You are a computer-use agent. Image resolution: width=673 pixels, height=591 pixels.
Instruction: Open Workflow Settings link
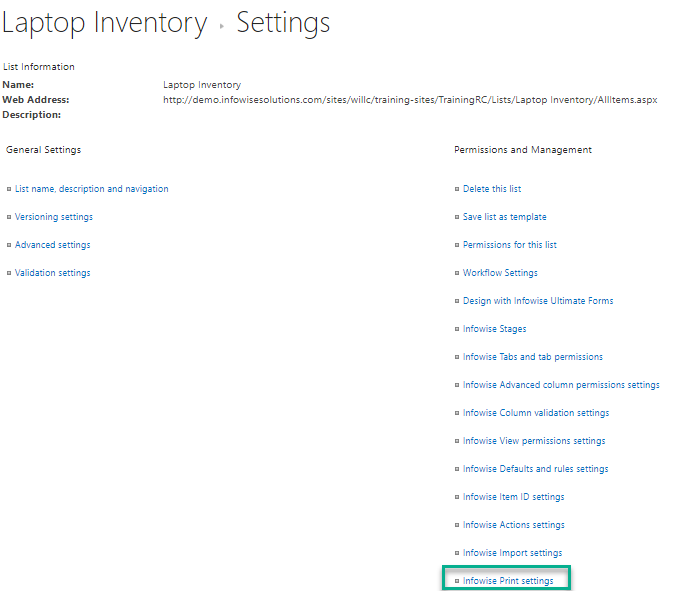[x=500, y=273]
